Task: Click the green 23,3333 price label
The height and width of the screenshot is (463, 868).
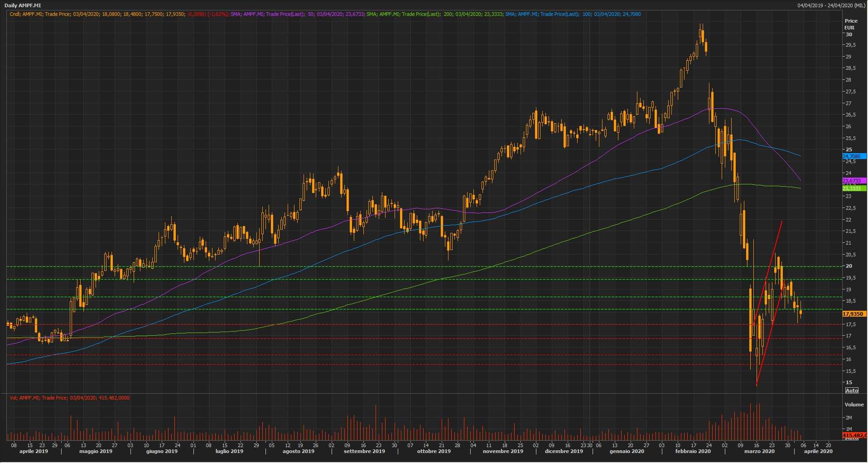Action: click(854, 188)
